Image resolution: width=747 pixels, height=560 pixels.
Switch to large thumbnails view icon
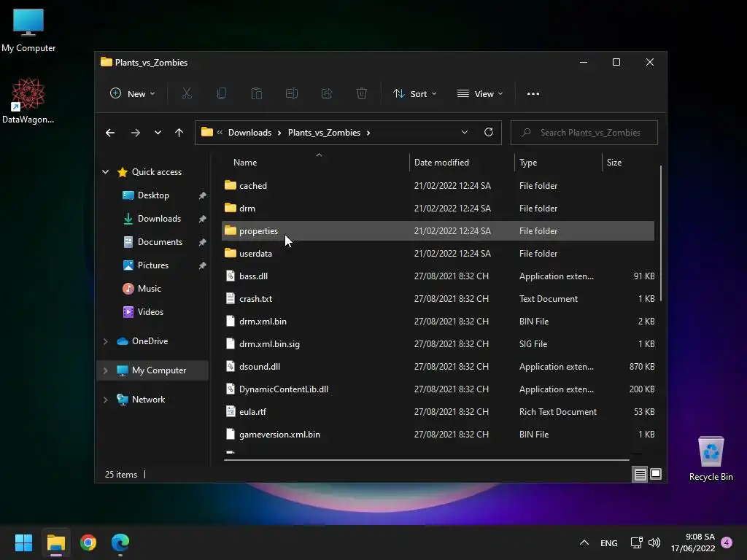[656, 474]
